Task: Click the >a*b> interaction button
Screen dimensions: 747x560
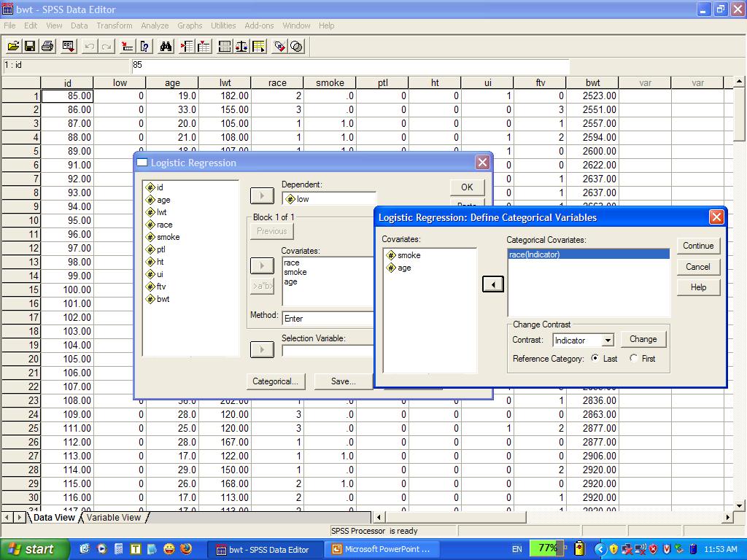Action: pos(262,286)
